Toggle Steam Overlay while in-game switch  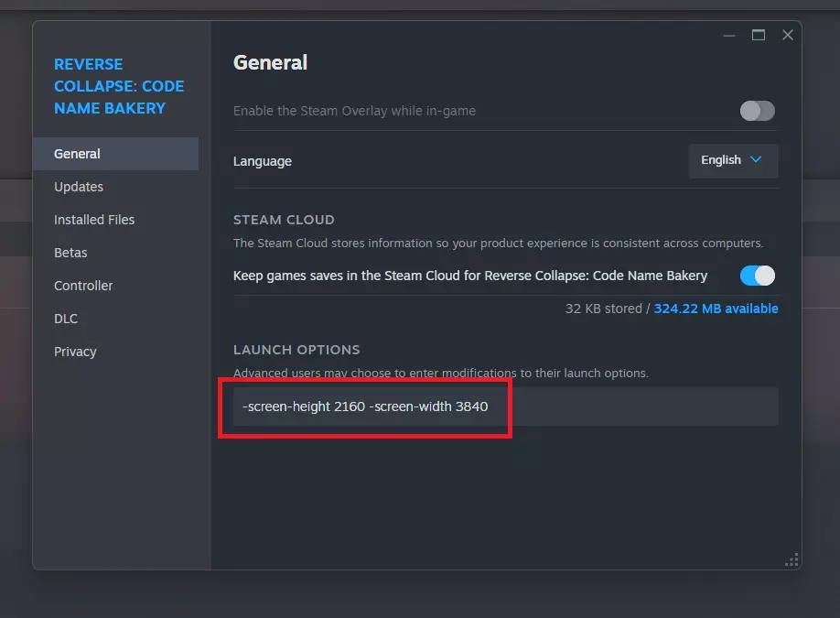click(757, 111)
